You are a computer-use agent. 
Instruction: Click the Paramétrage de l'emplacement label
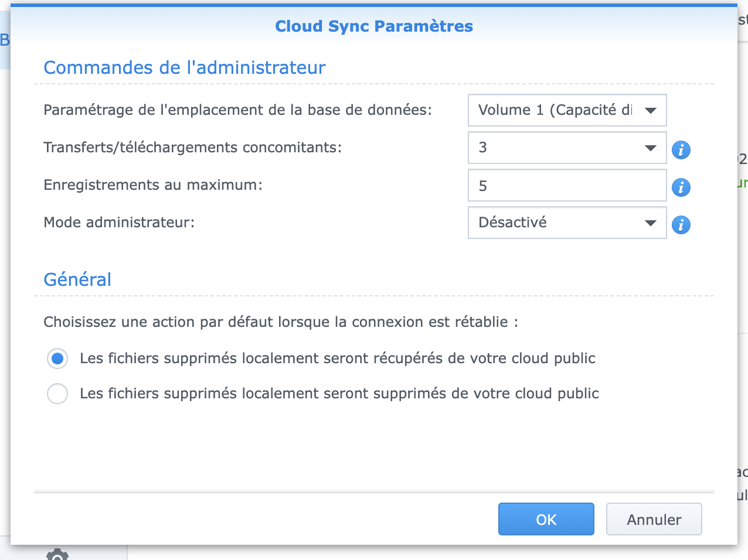click(237, 110)
